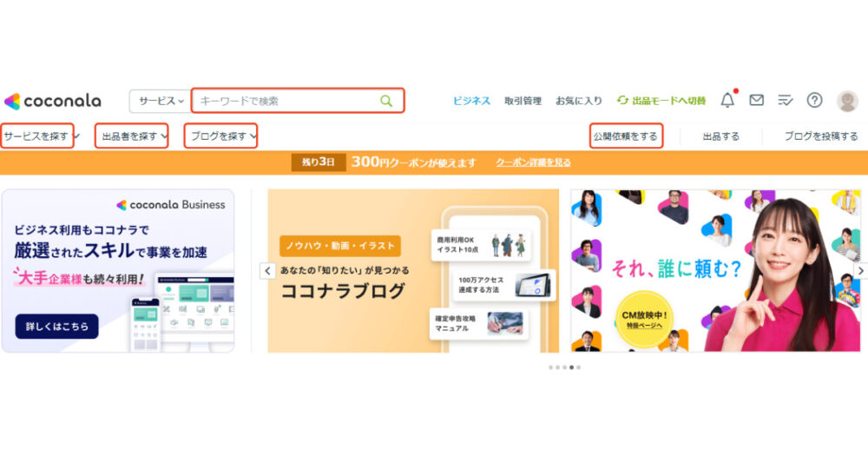
Task: Click the 公開依頼をする link
Action: click(626, 135)
